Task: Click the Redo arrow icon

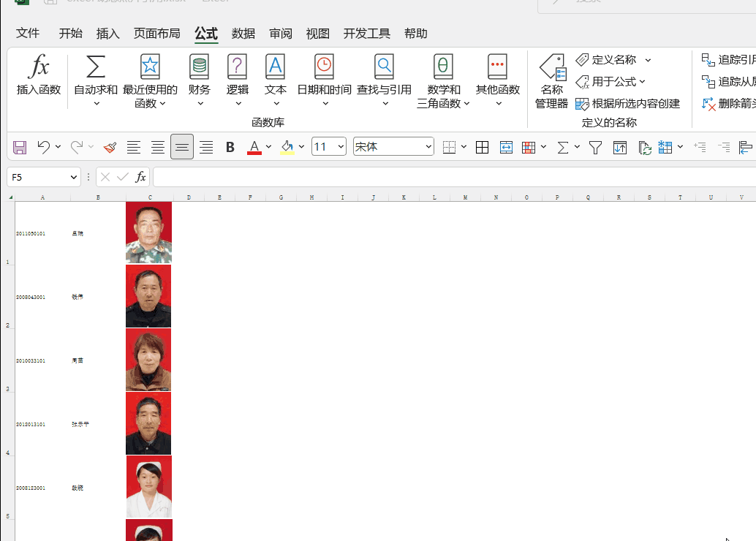Action: [x=76, y=146]
